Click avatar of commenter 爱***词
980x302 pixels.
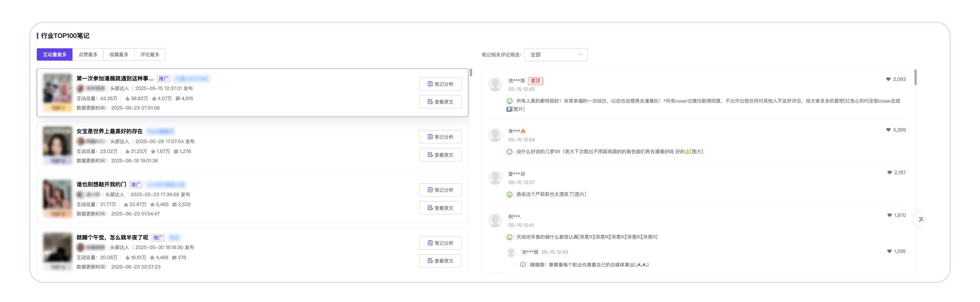point(495,178)
